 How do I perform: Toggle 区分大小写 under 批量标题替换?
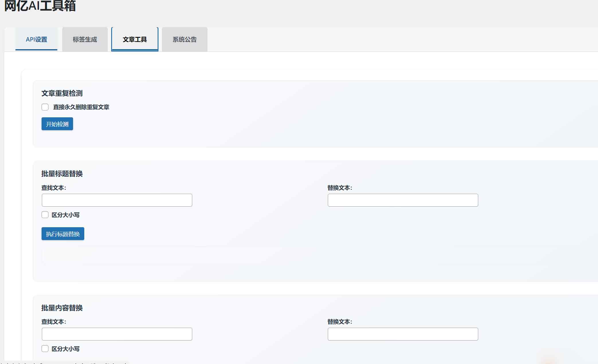point(45,215)
